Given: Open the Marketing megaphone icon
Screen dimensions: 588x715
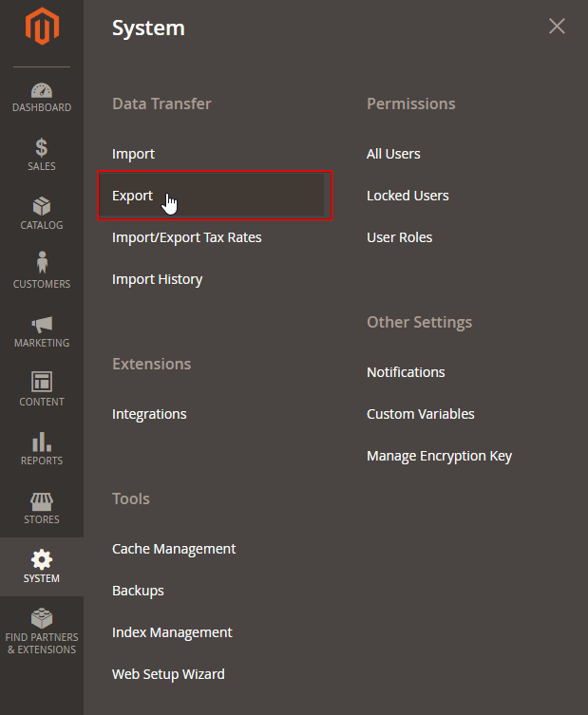Looking at the screenshot, I should click(42, 325).
